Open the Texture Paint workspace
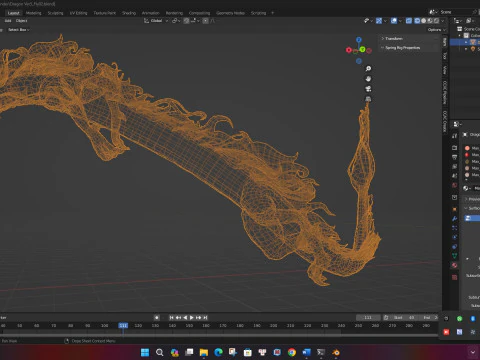 click(104, 13)
